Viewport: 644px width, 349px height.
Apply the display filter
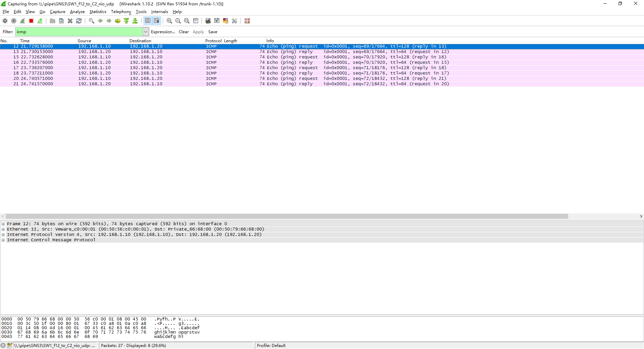(198, 32)
